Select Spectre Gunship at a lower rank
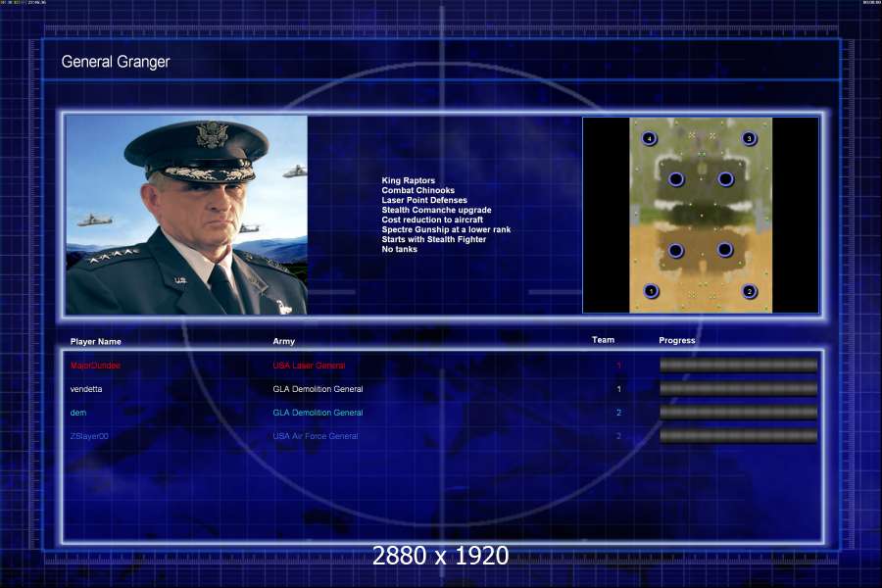The height and width of the screenshot is (588, 882). tap(446, 229)
